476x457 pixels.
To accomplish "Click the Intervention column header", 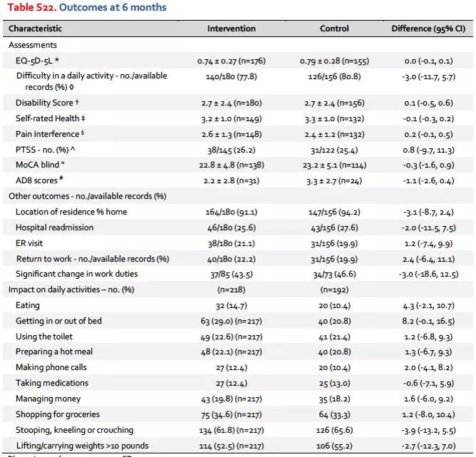I will (x=232, y=29).
